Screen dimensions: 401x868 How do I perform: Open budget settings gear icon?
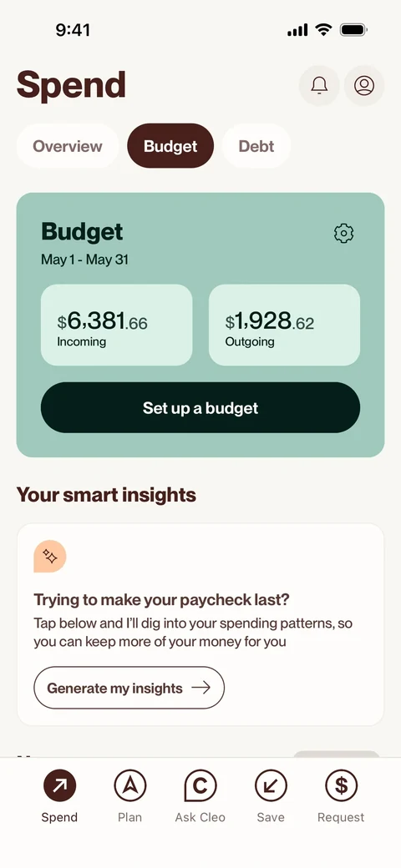pos(344,233)
